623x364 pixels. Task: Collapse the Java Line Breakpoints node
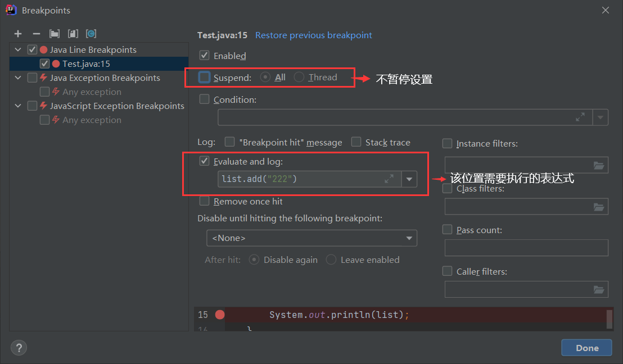click(x=17, y=49)
